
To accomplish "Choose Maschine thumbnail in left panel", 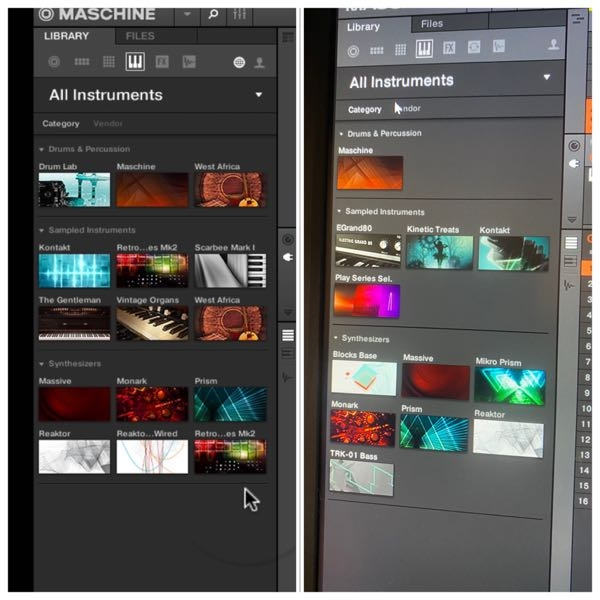I will click(x=152, y=190).
